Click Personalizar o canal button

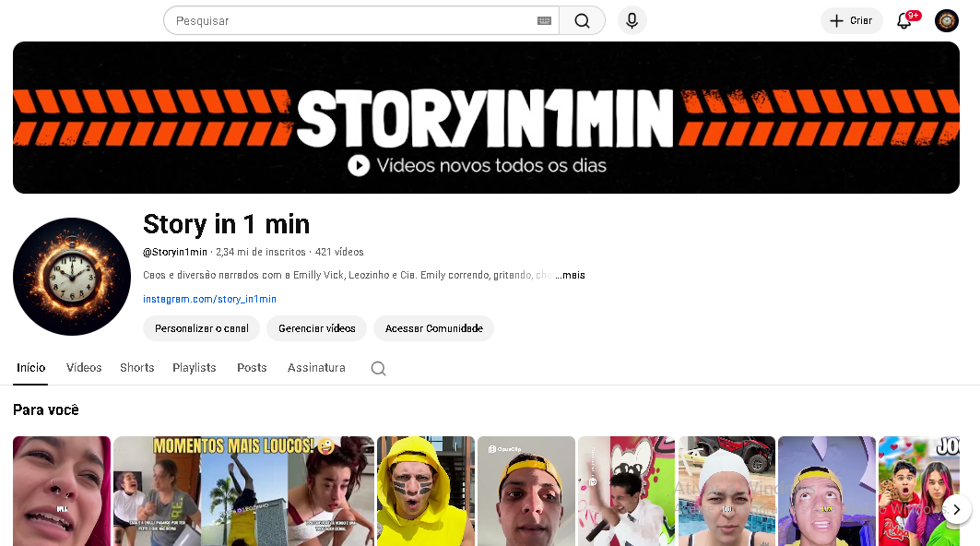point(201,328)
